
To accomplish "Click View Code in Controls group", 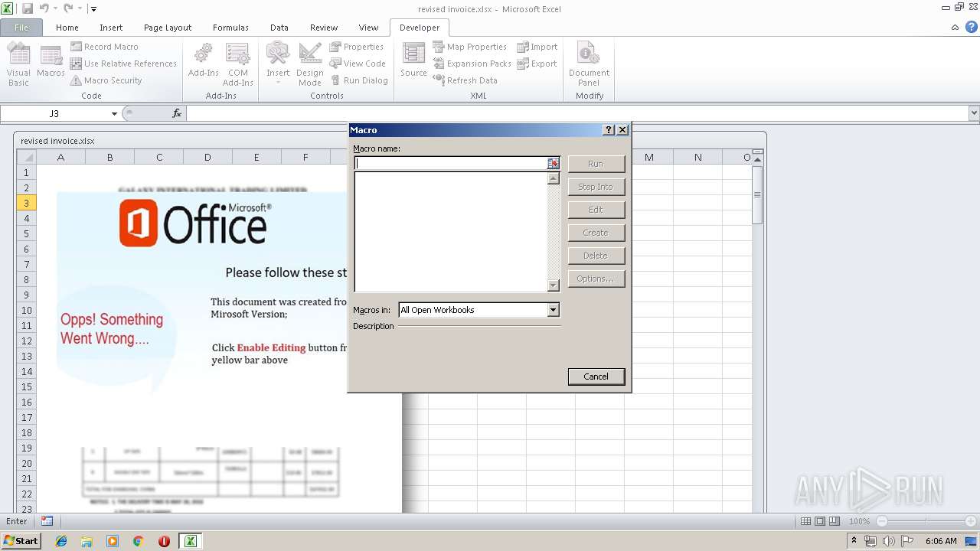I will click(358, 64).
